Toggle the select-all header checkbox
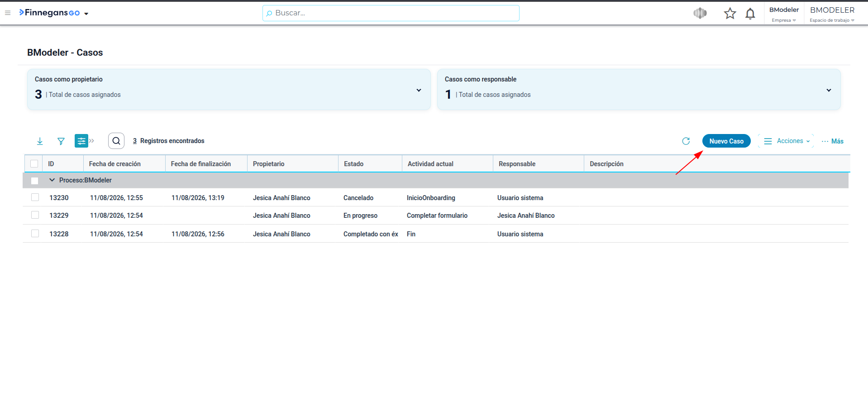The width and height of the screenshot is (868, 412). (x=34, y=164)
